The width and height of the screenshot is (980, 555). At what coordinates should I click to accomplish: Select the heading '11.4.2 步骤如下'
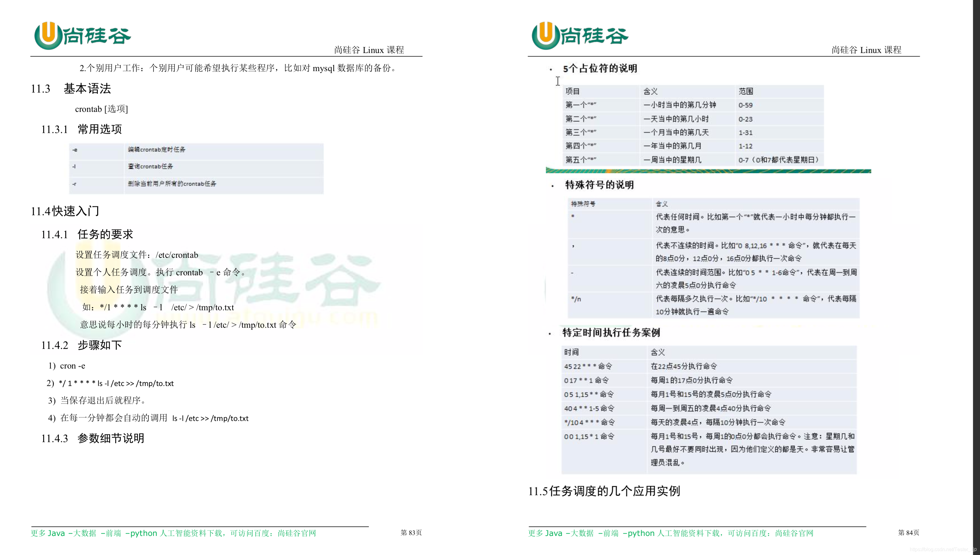click(82, 345)
